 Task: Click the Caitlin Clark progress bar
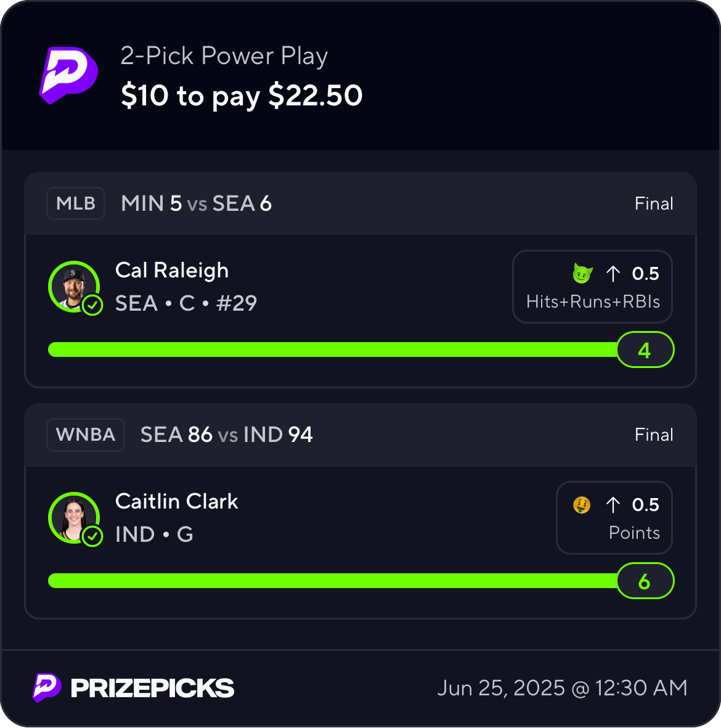pyautogui.click(x=332, y=581)
